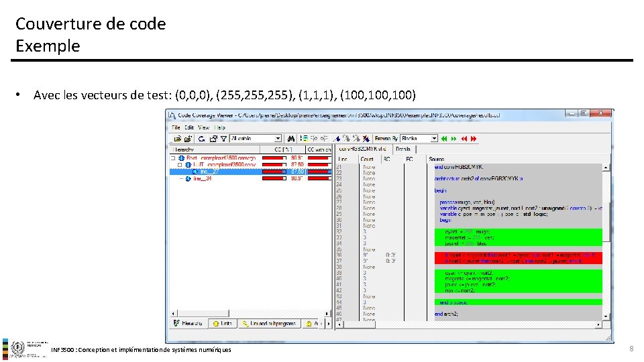Screen dimensions: 644x362
Task: Click the second open-folder toolbar icon
Action: point(188,139)
